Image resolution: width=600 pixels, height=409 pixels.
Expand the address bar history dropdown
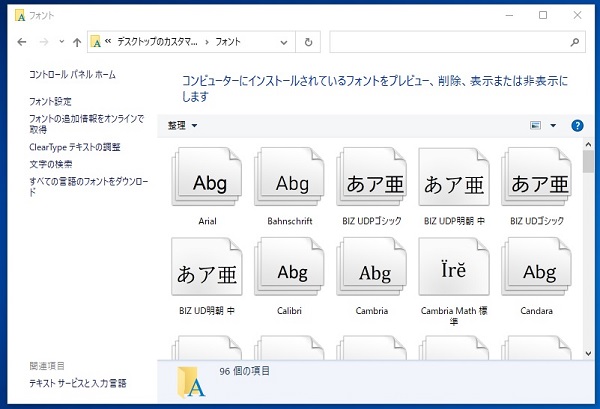coord(284,42)
